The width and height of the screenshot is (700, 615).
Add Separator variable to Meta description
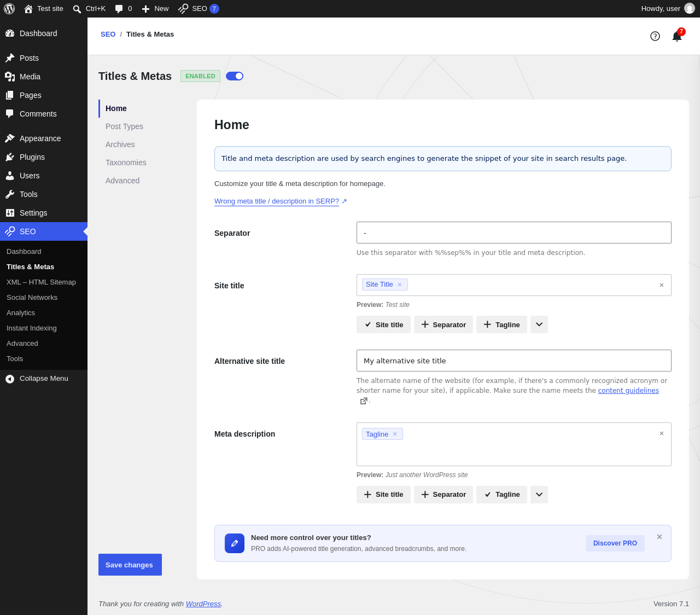444,495
